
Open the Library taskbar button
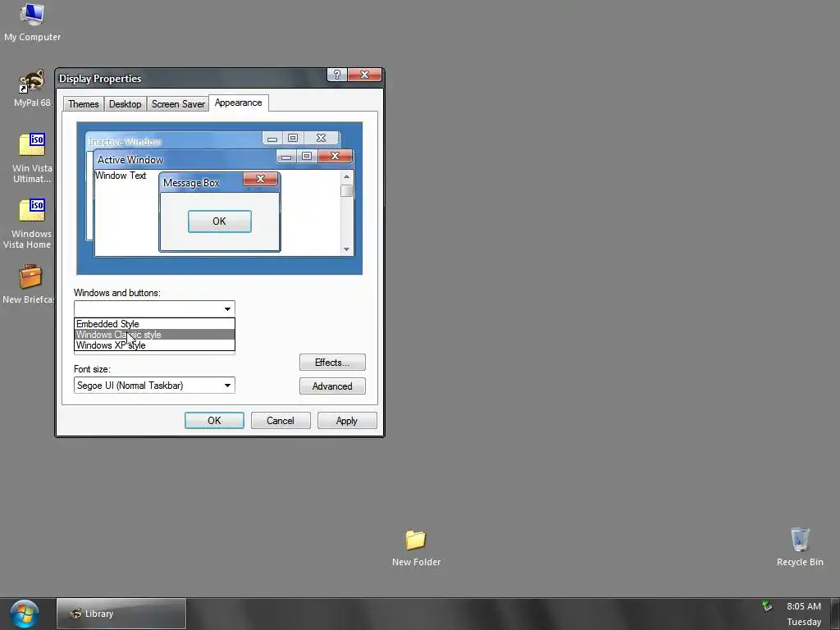(x=121, y=614)
